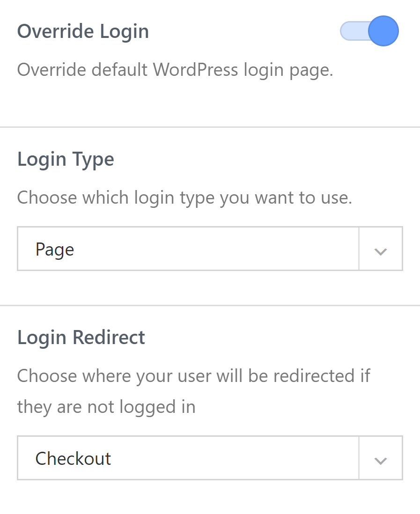Click the word "WordPress" in the description
Image resolution: width=420 pixels, height=514 pixels.
coord(195,70)
